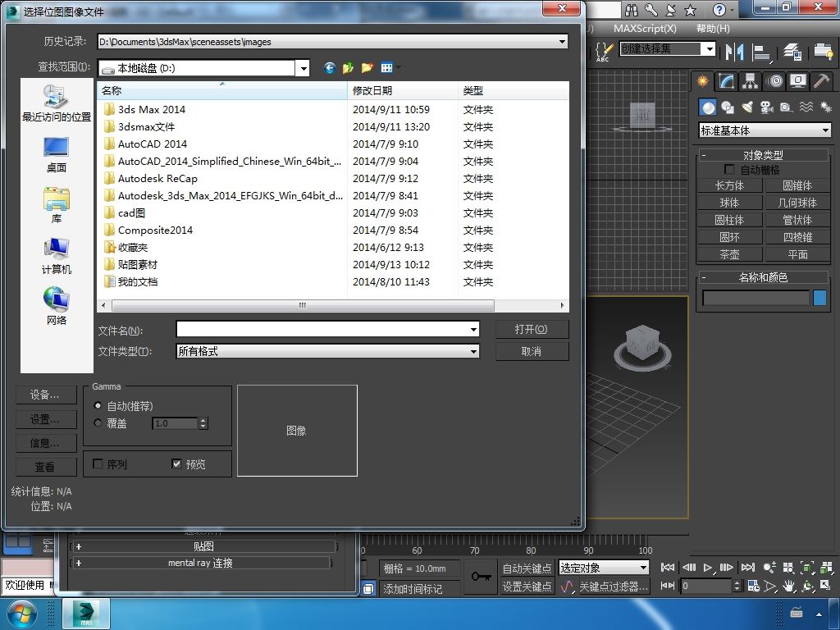Click the up-one-level folder icon
The image size is (840, 630).
[x=348, y=67]
